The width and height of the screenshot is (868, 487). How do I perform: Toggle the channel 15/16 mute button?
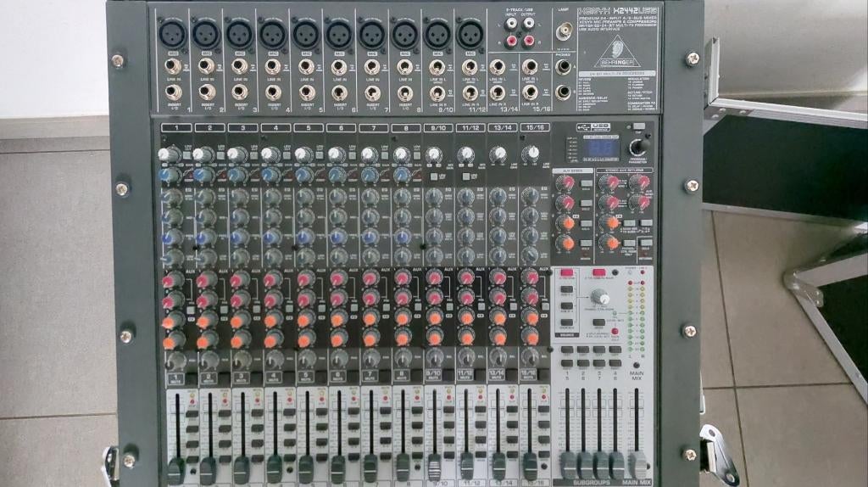[529, 374]
